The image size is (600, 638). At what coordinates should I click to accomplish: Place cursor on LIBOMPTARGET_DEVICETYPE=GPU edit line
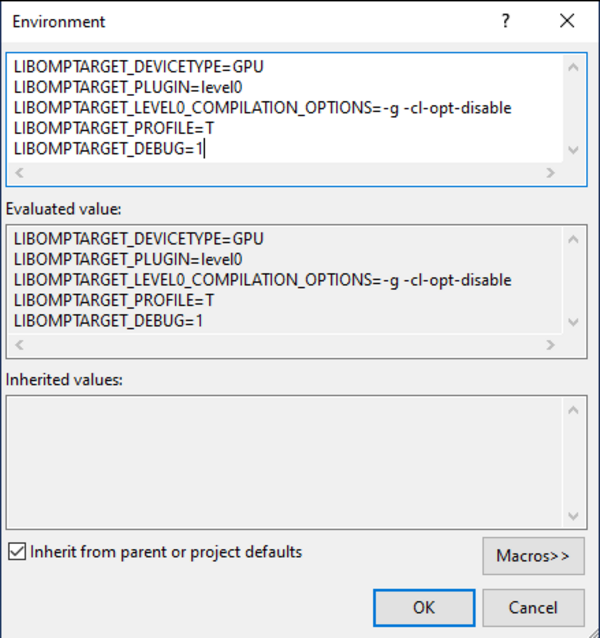(139, 68)
